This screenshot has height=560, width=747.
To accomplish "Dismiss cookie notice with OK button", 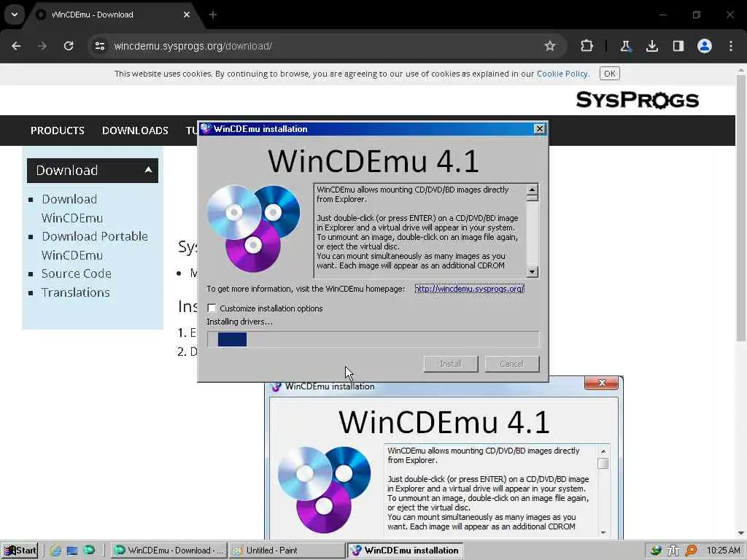I will click(x=609, y=74).
